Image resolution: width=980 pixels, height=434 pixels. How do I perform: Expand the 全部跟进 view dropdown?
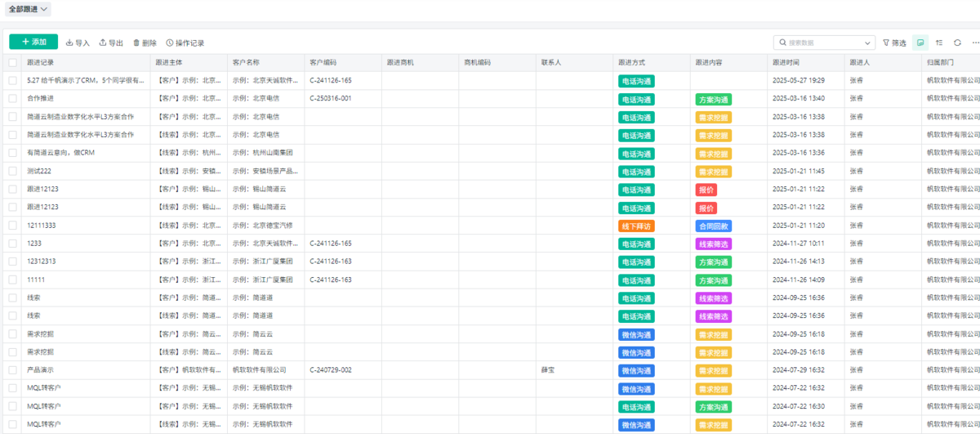point(29,9)
